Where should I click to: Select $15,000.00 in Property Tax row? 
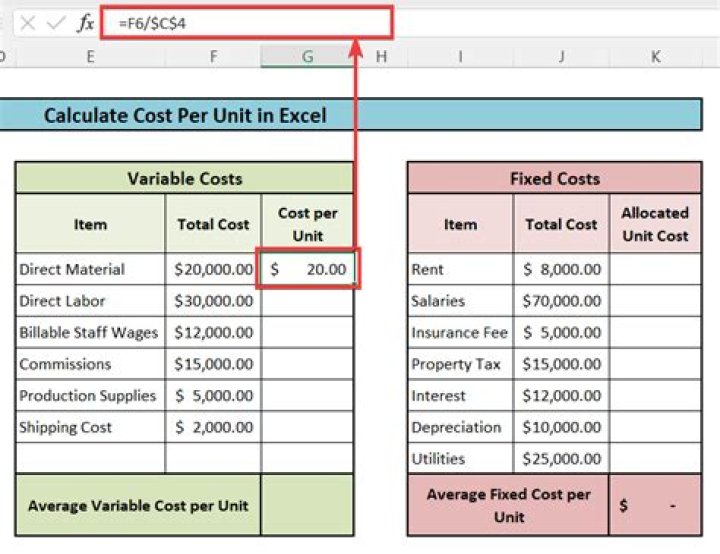tap(561, 364)
